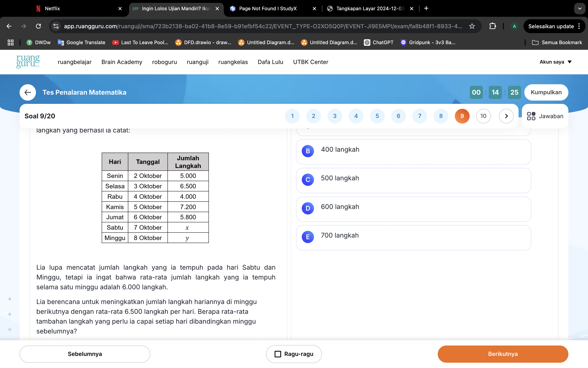Screen dimensions: 588x368
Task: Open UTBK Center menu item
Action: pos(311,62)
